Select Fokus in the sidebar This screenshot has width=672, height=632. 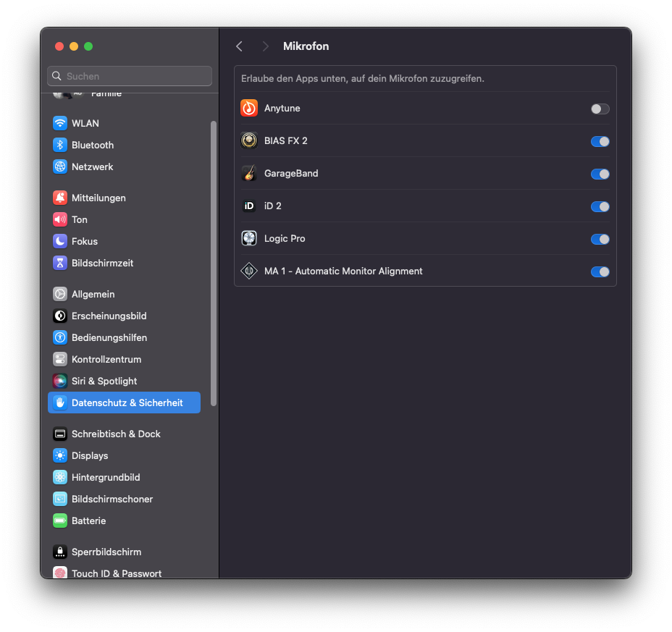125,241
